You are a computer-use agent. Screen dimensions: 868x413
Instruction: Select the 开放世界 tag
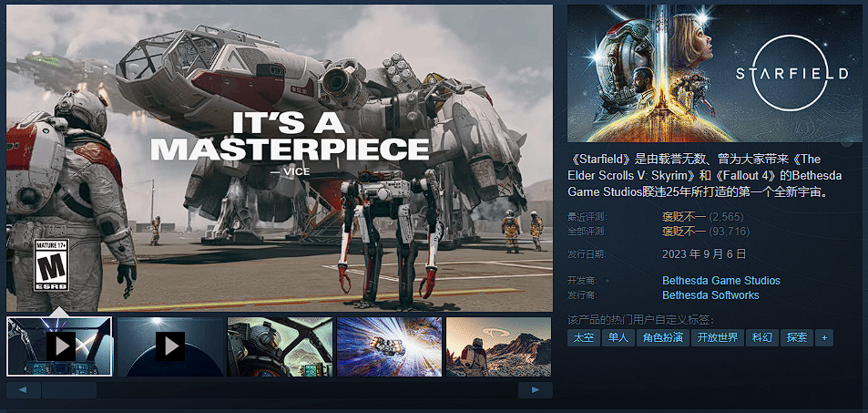click(718, 337)
